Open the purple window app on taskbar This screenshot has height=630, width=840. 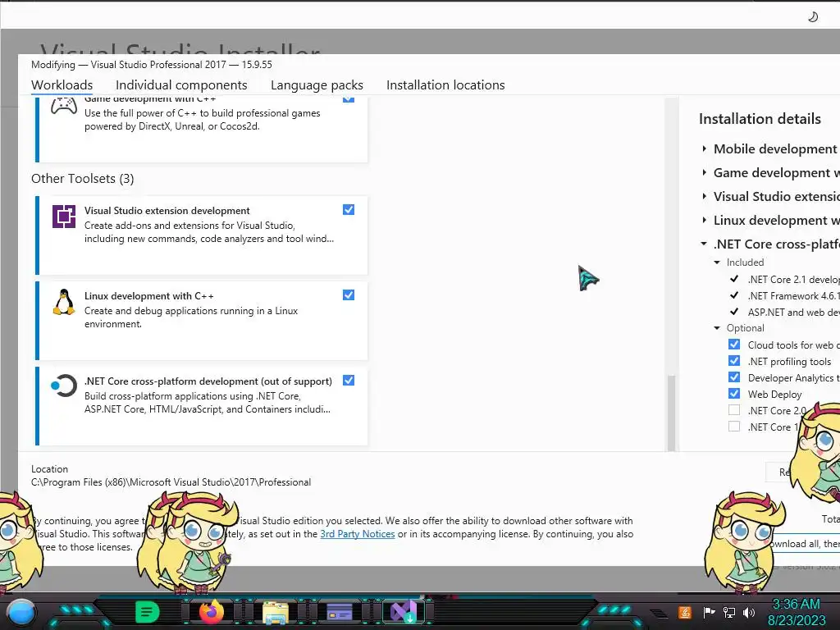(339, 612)
